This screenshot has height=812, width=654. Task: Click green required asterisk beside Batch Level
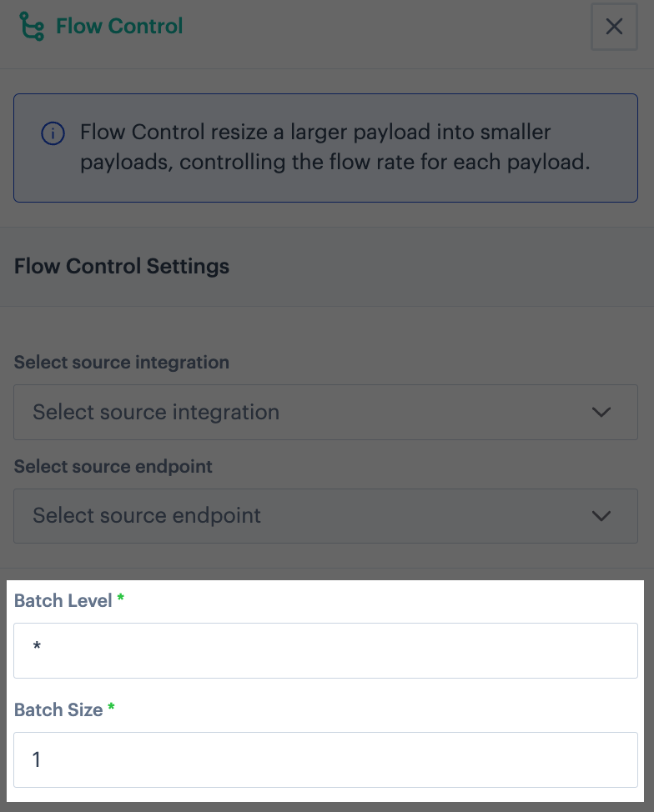[x=120, y=598]
